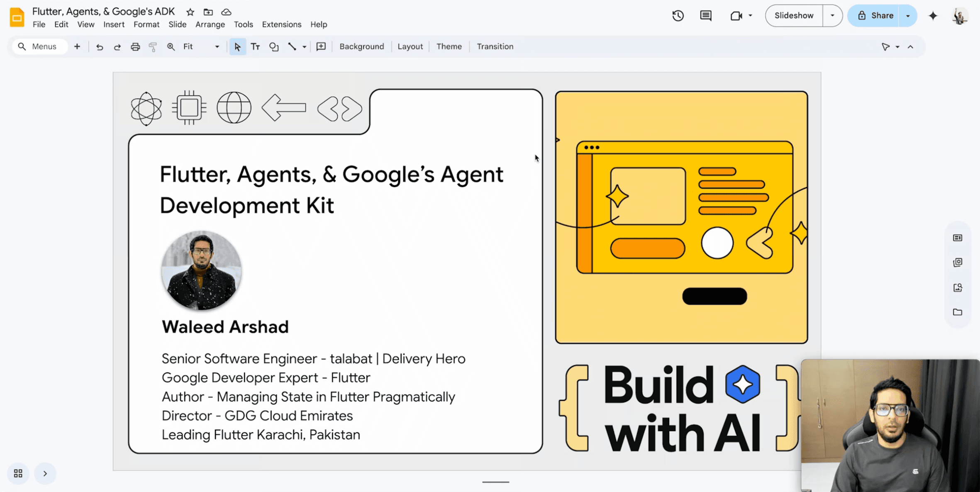Undo the last action
980x492 pixels.
click(x=100, y=47)
